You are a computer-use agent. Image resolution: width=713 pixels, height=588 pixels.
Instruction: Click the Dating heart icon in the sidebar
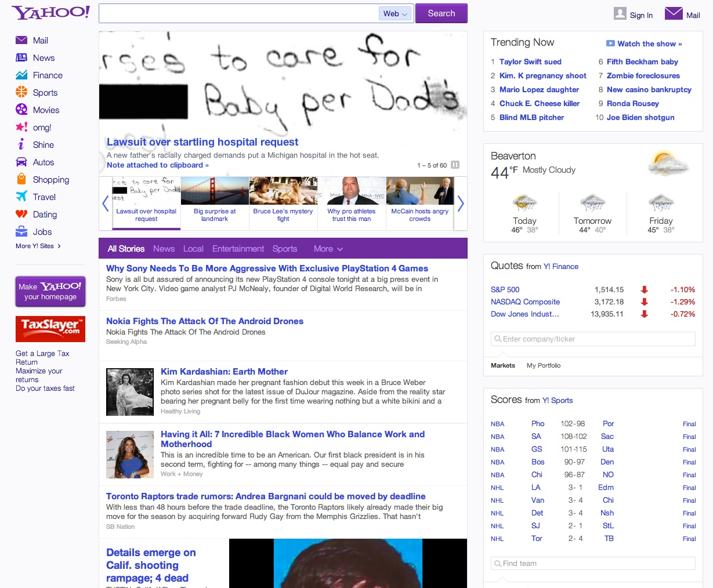(21, 214)
